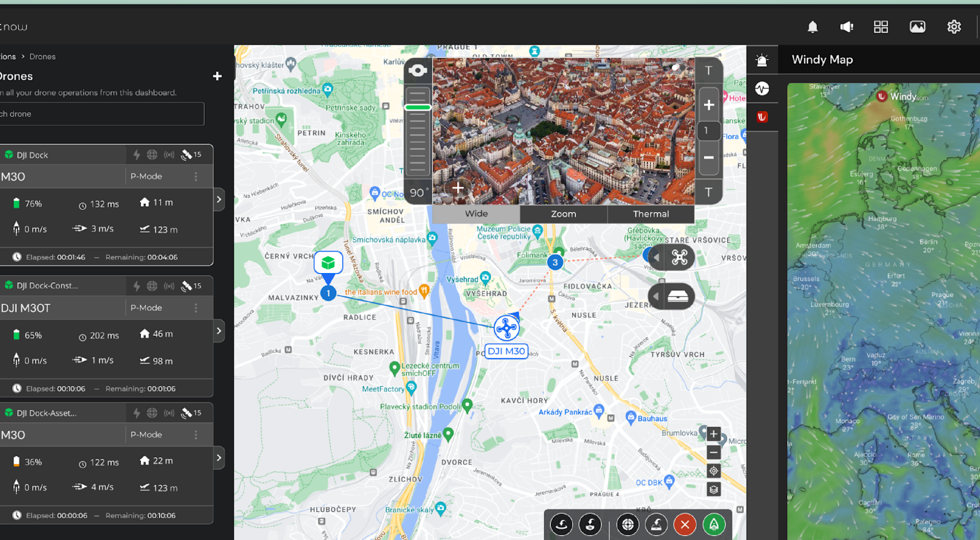Abort mission with the red X button
Viewport: 980px width, 540px height.
685,524
